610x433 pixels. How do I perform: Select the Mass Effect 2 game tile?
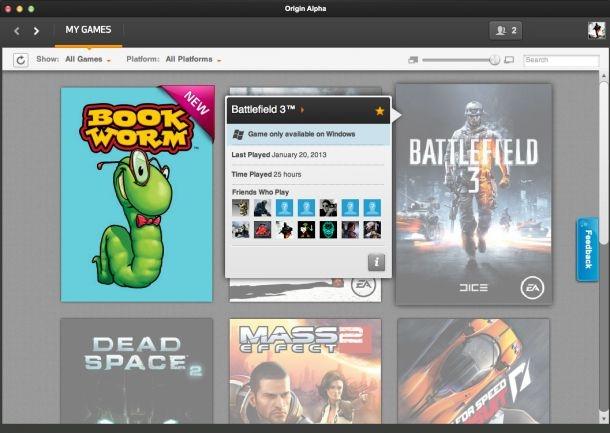305,372
